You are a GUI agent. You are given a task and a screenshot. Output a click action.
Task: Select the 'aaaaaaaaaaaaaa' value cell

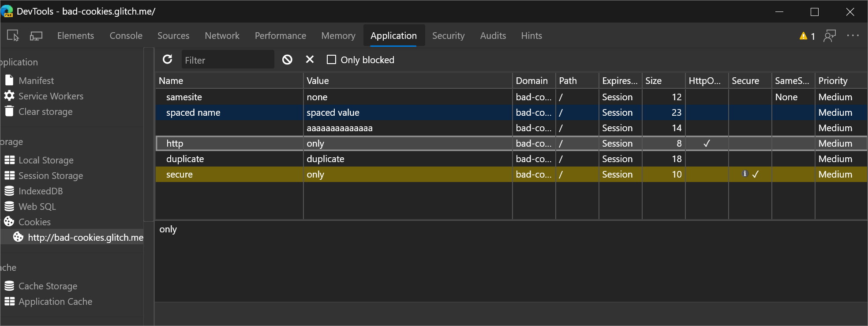coord(408,128)
